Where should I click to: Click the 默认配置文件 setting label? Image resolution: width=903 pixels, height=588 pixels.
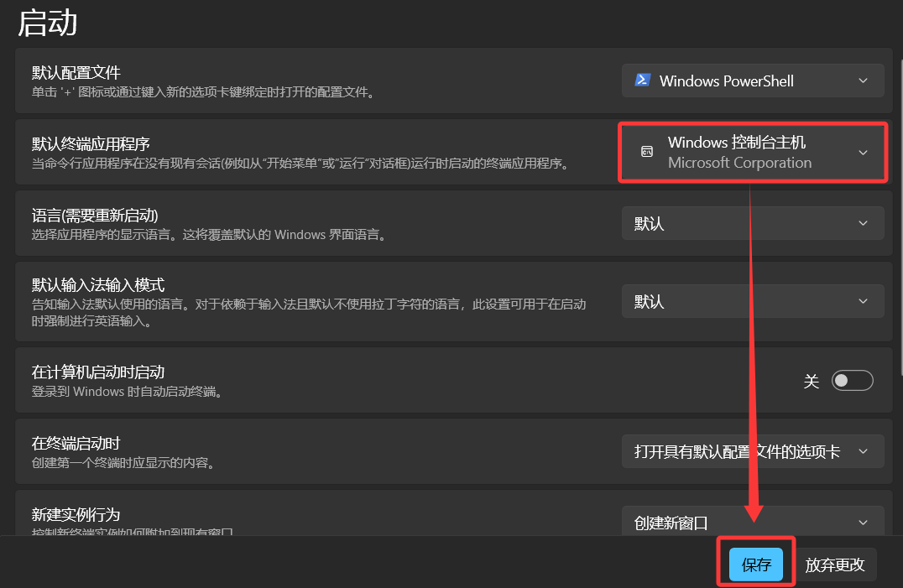[x=76, y=72]
